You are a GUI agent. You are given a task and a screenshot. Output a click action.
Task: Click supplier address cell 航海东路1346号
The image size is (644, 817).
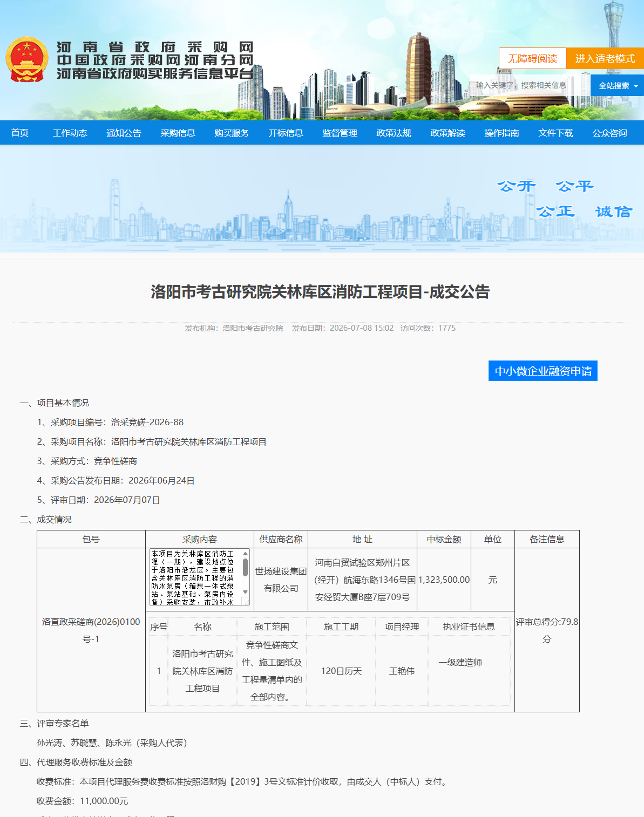click(x=362, y=580)
